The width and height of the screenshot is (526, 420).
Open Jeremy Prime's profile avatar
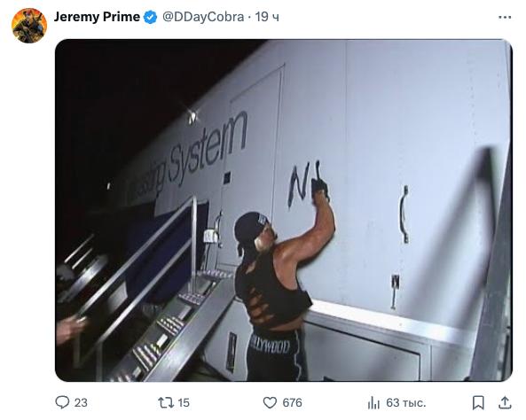click(x=29, y=26)
